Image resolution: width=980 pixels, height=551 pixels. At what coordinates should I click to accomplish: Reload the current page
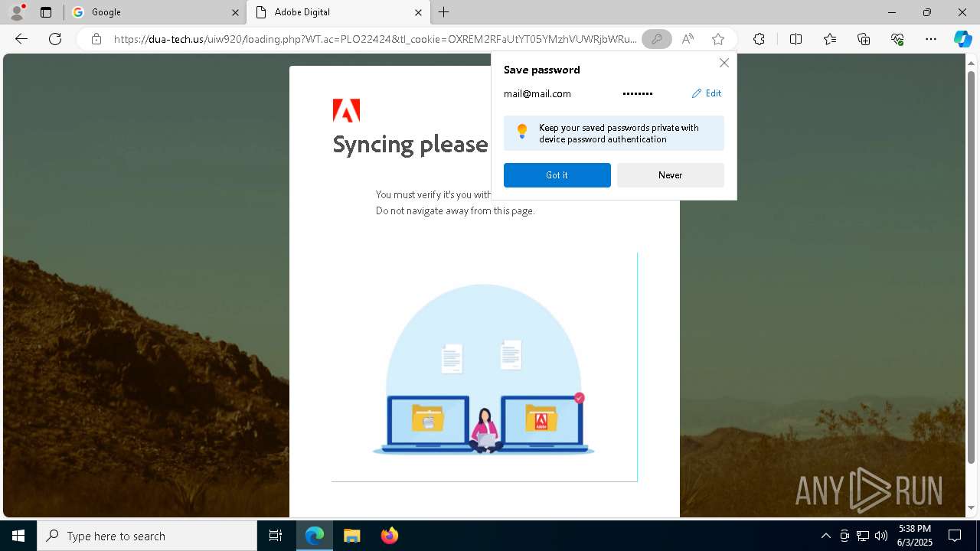[x=55, y=39]
